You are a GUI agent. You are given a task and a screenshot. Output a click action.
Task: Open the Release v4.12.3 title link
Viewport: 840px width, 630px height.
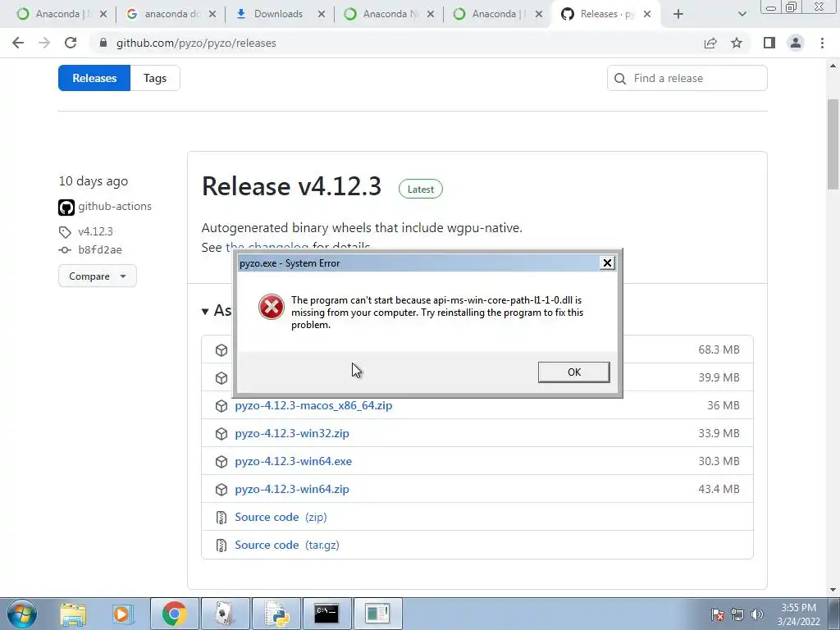click(x=291, y=186)
